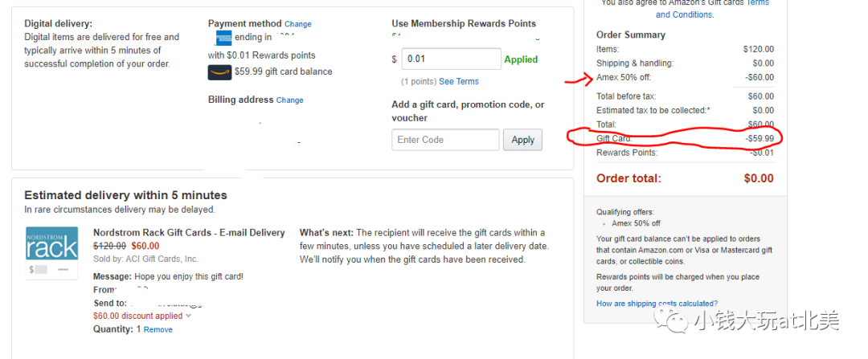Click the Enter Code promotion field
This screenshot has height=359, width=868.
(x=445, y=140)
